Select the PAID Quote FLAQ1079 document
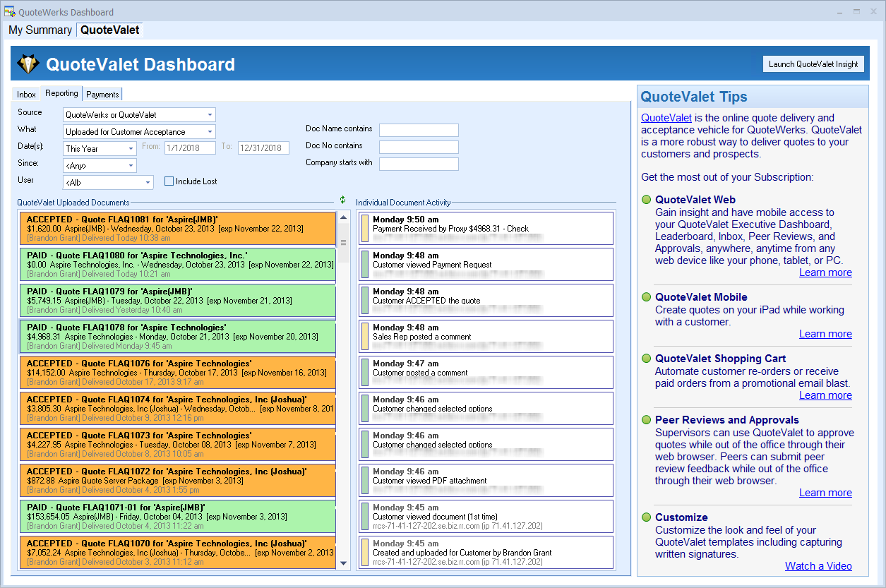Viewport: 886px width, 588px height. pos(177,300)
